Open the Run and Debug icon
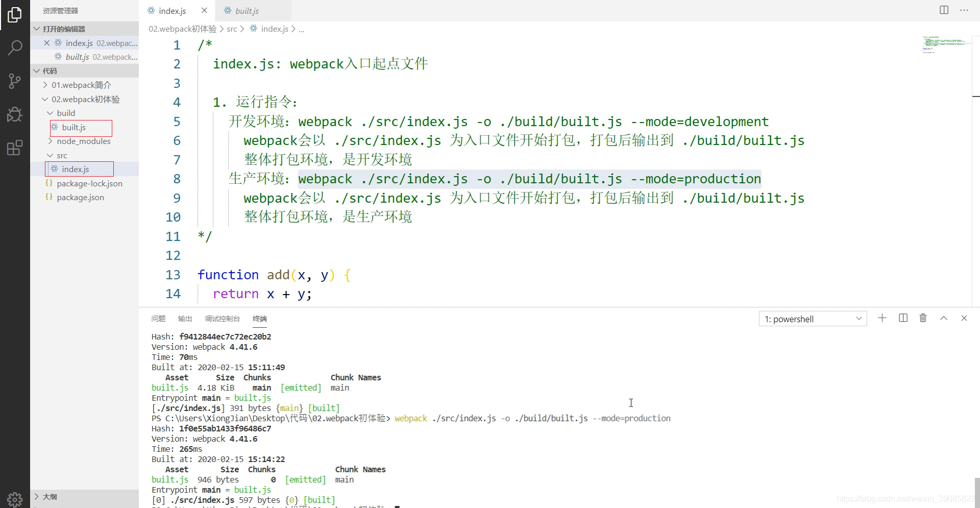Viewport: 980px width, 508px height. (x=15, y=114)
